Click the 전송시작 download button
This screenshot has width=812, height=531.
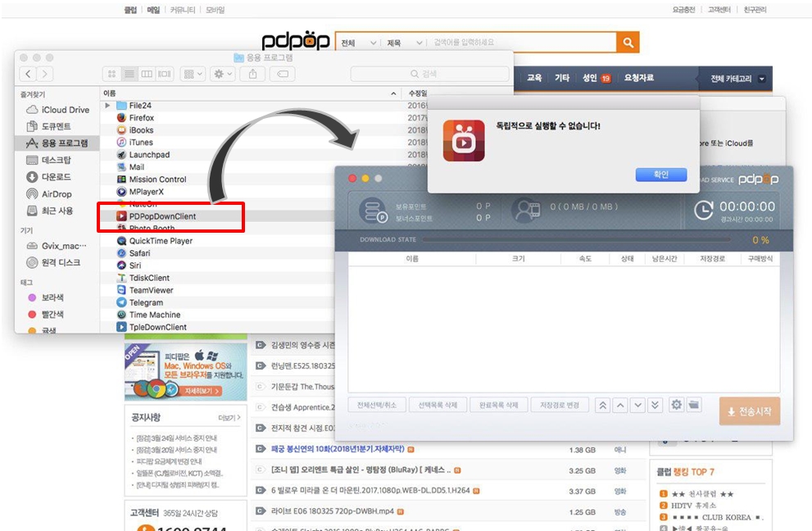coord(750,411)
